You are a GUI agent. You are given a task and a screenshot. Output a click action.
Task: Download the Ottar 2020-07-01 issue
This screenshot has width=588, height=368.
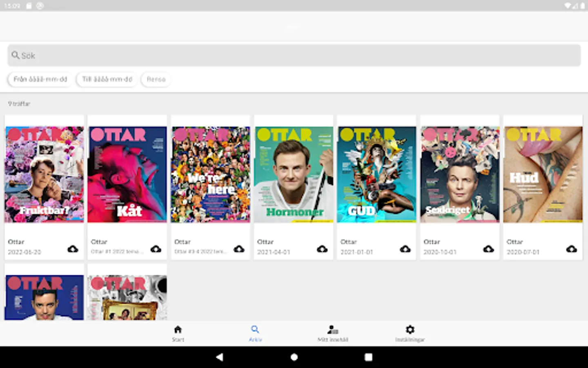coord(571,249)
